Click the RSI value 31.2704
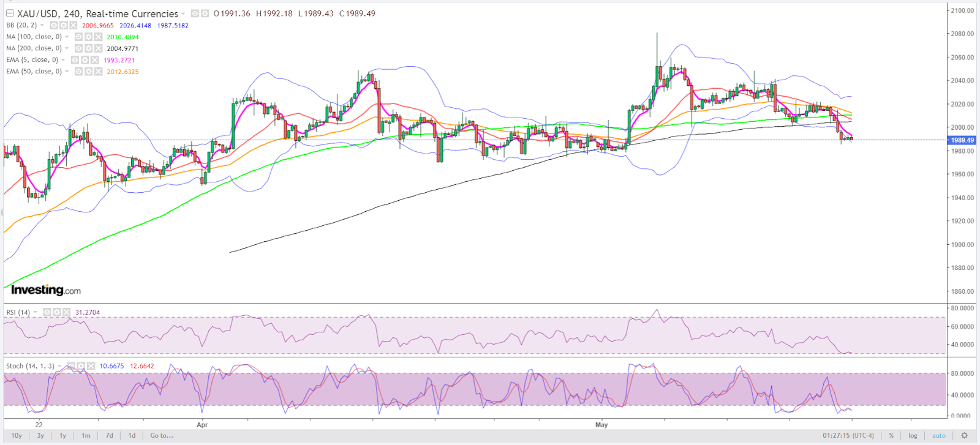The height and width of the screenshot is (445, 980). click(x=88, y=312)
